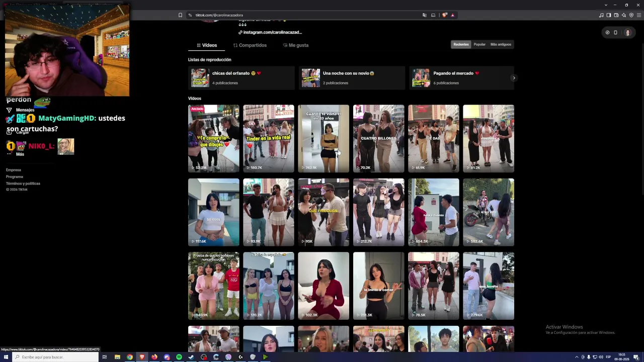Click the Empresa footer link
The height and width of the screenshot is (362, 644).
pyautogui.click(x=14, y=170)
